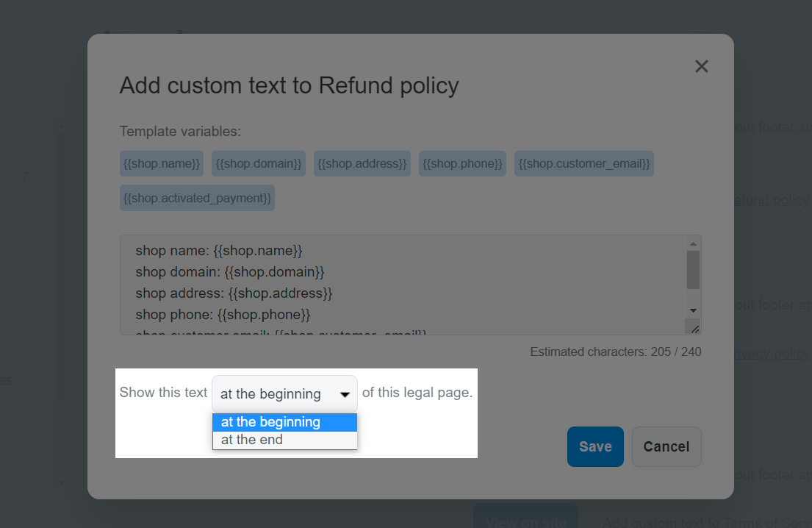
Task: Click the 'Template variables:' label
Action: coord(180,132)
